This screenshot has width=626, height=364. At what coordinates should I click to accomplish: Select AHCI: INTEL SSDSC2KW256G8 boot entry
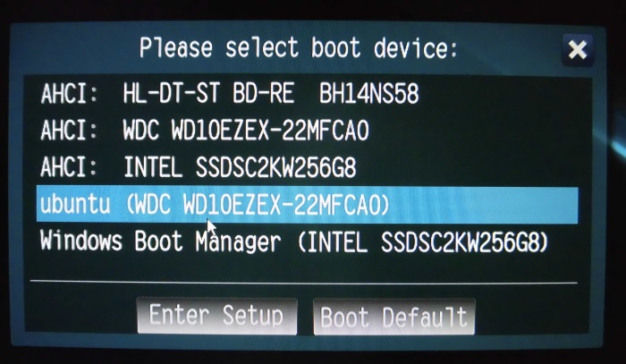pyautogui.click(x=307, y=167)
